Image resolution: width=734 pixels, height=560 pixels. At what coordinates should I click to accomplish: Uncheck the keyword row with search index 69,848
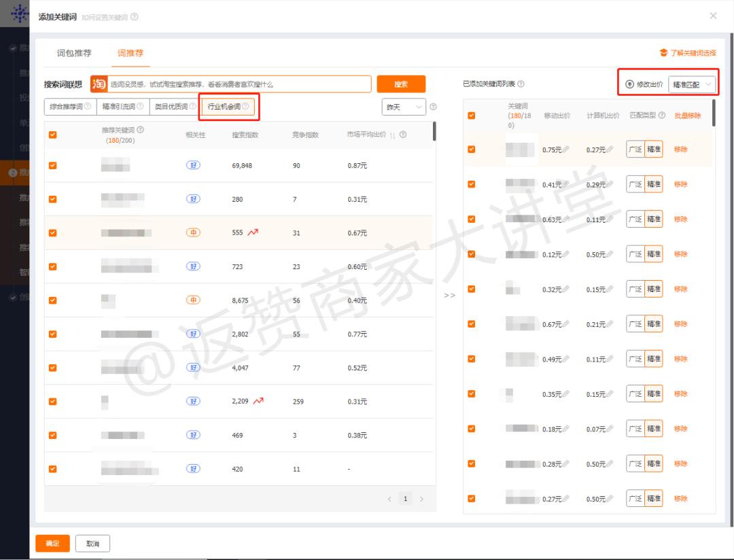pyautogui.click(x=53, y=166)
